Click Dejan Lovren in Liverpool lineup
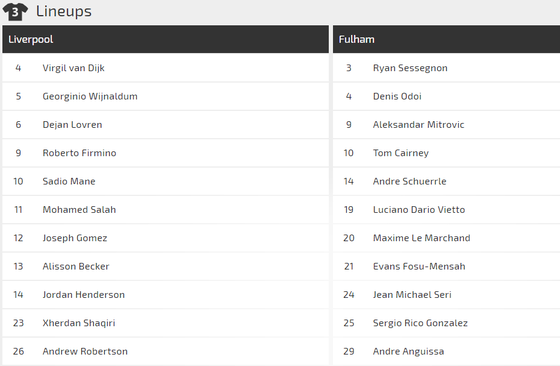 click(x=72, y=125)
